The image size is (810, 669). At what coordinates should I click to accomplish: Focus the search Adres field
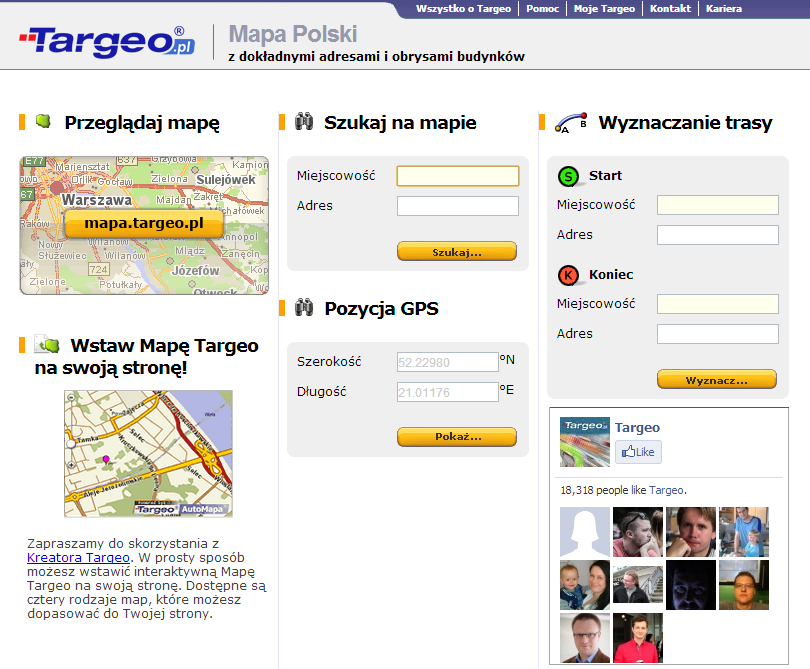pyautogui.click(x=458, y=206)
